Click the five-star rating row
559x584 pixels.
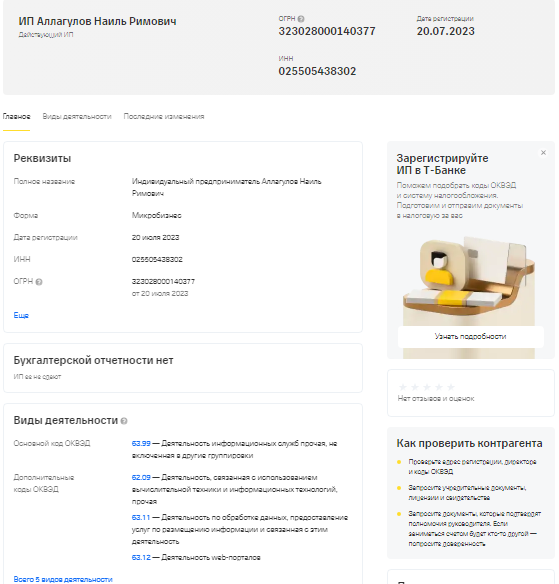click(x=427, y=387)
